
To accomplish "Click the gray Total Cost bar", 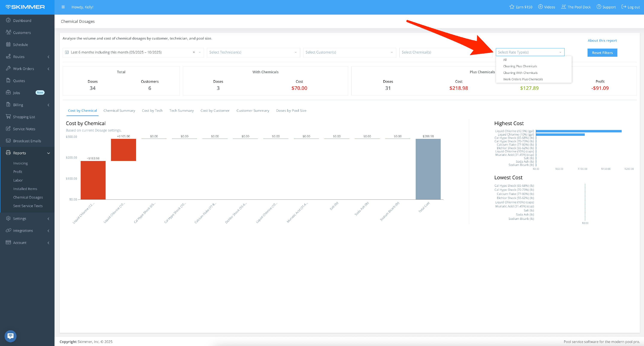I will pos(428,169).
